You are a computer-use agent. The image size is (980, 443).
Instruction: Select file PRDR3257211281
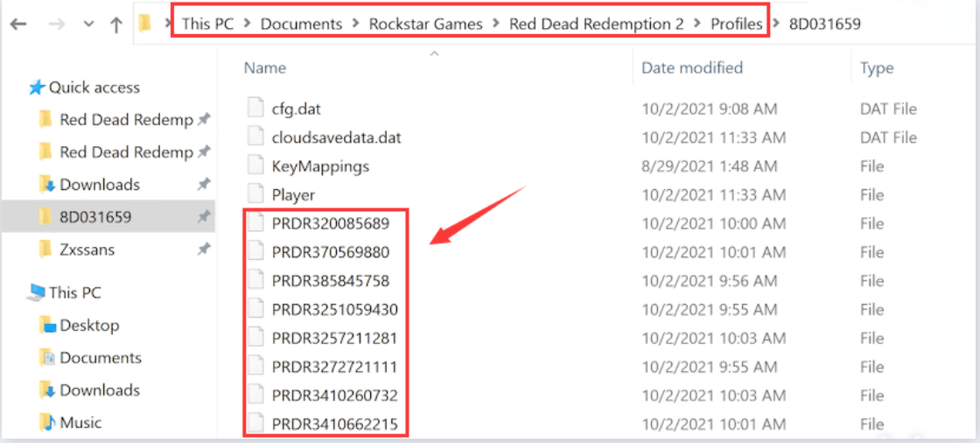[334, 339]
